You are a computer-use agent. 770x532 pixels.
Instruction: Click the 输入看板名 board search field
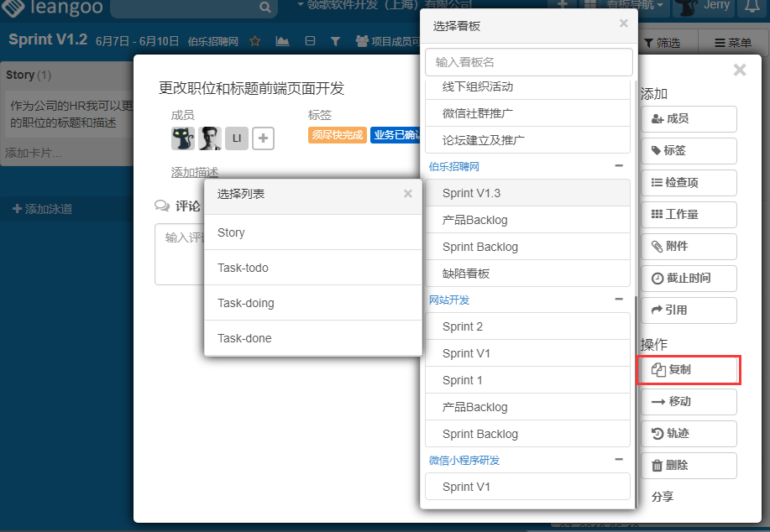point(528,62)
